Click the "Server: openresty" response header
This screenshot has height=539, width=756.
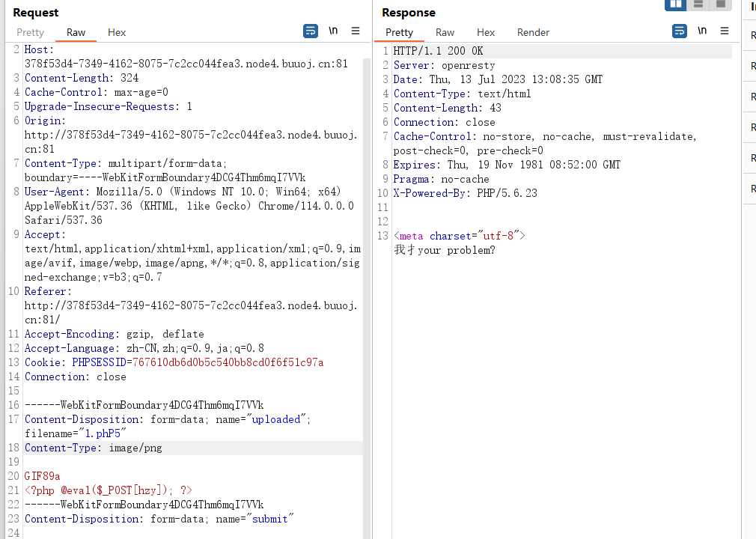(x=444, y=65)
